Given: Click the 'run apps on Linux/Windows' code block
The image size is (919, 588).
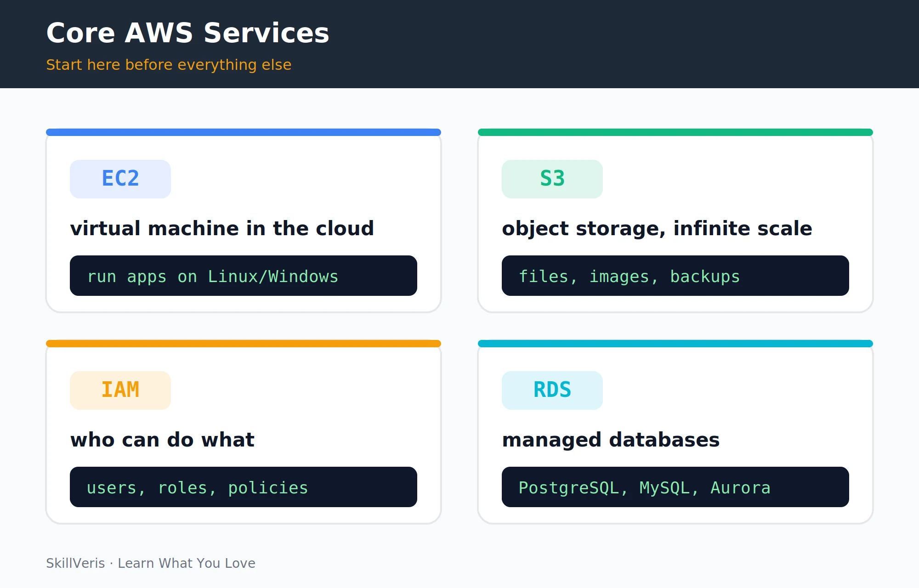Looking at the screenshot, I should (244, 276).
